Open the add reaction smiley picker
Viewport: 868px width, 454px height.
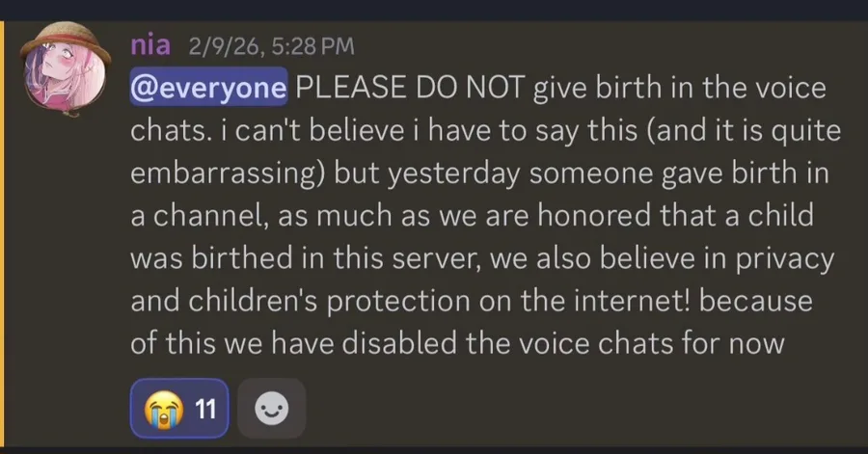[x=271, y=410]
